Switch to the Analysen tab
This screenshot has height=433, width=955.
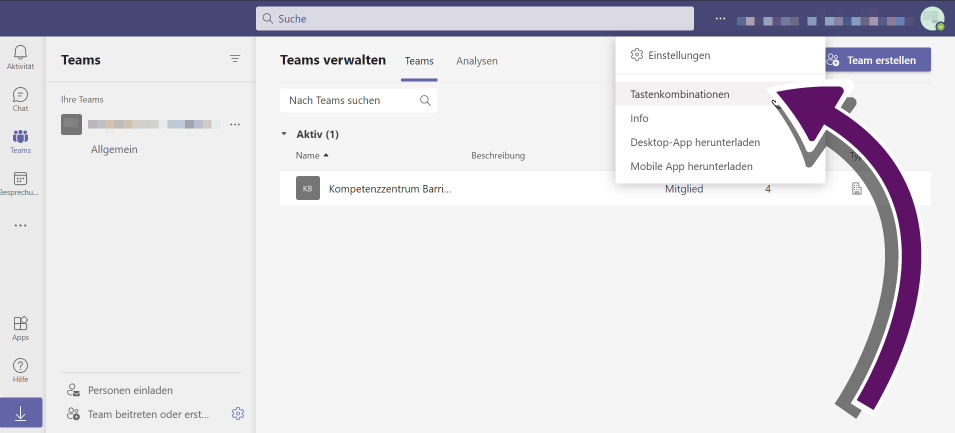[477, 61]
